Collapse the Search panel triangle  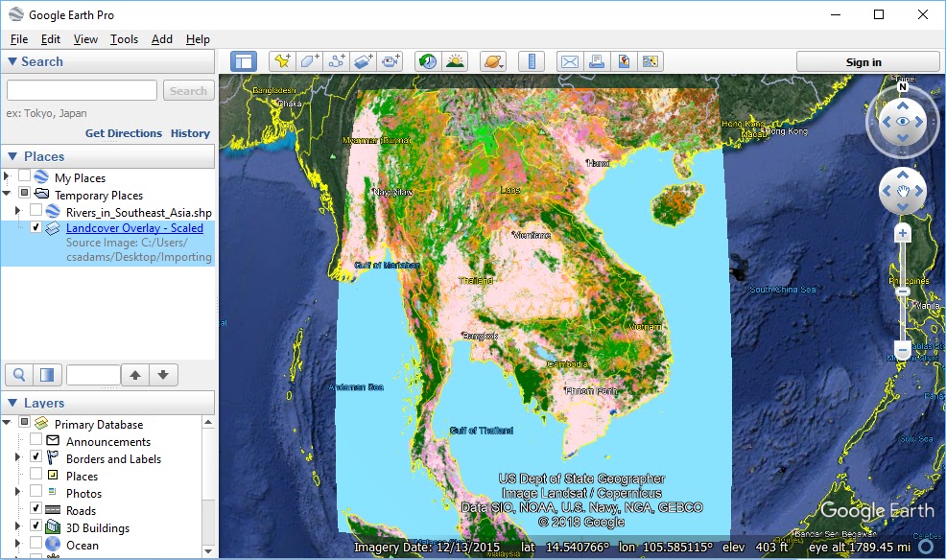pos(12,61)
